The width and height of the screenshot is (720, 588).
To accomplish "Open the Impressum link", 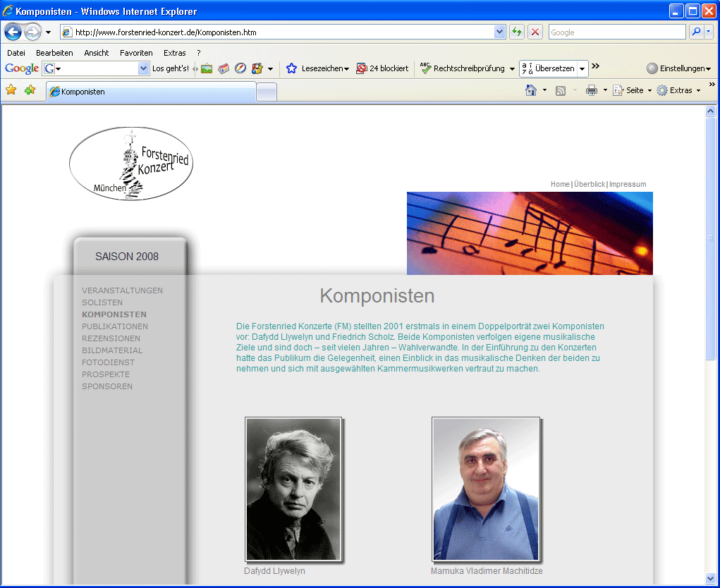I will click(628, 184).
